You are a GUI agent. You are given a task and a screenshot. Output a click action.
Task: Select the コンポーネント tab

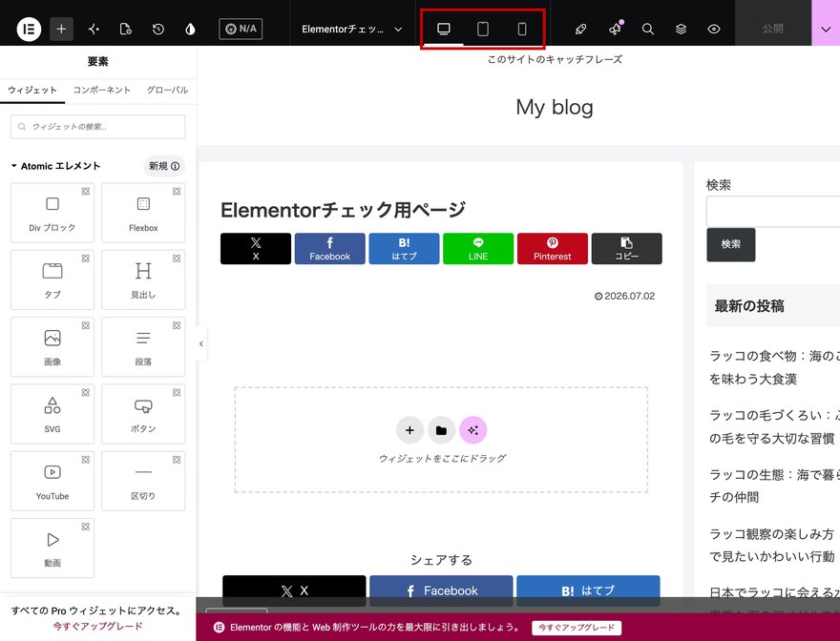point(102,90)
